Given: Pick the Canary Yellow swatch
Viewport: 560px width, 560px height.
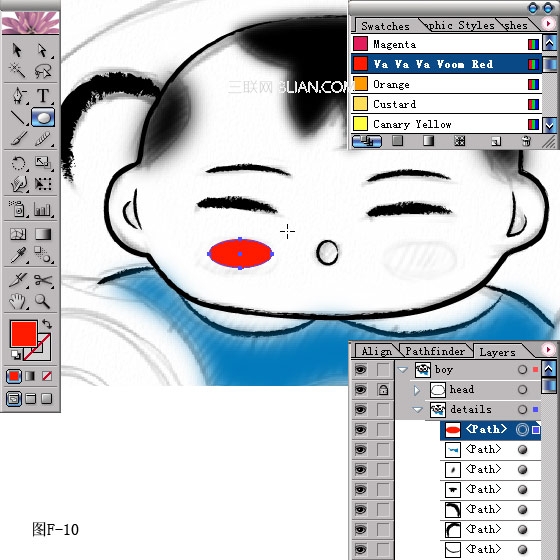Looking at the screenshot, I should point(446,124).
